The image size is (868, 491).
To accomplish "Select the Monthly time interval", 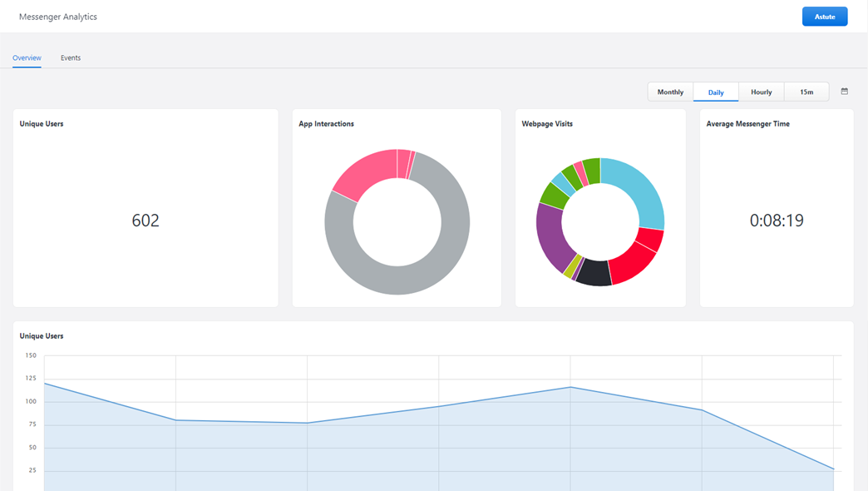I will (670, 92).
